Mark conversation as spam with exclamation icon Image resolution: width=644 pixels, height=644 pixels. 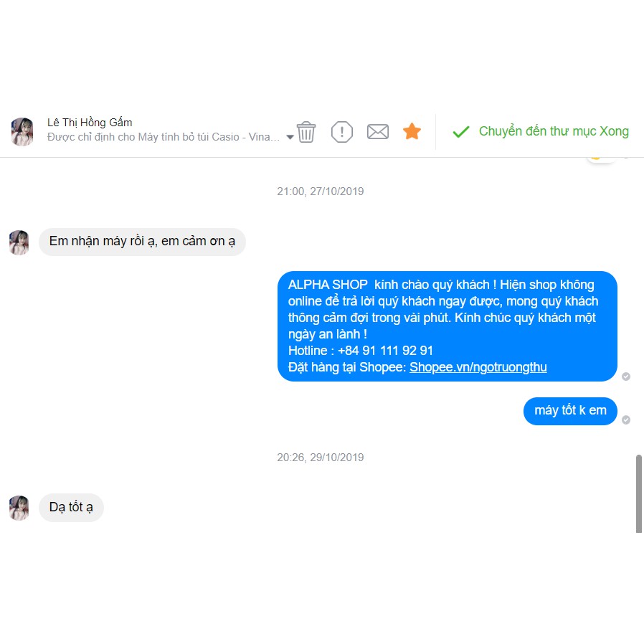[341, 132]
